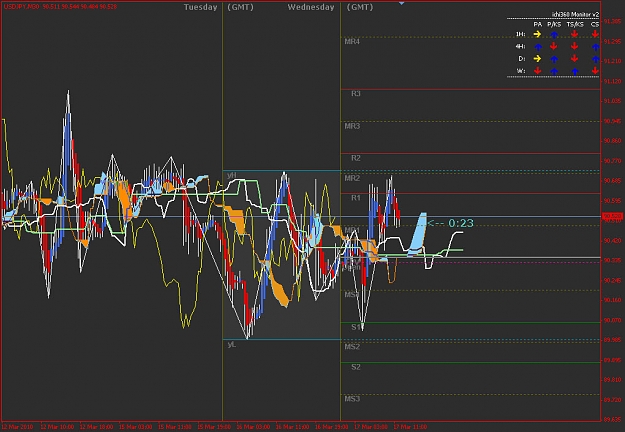Click the 90.070 price axis label
625x432 pixels.
click(613, 320)
